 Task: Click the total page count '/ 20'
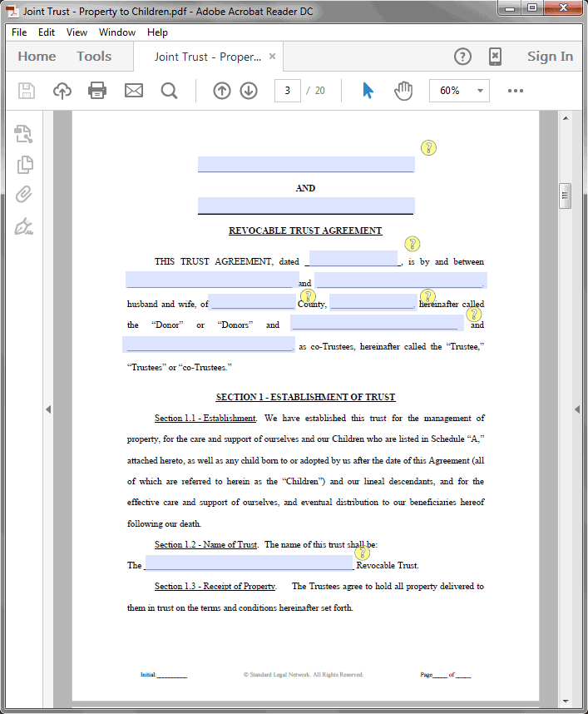315,91
